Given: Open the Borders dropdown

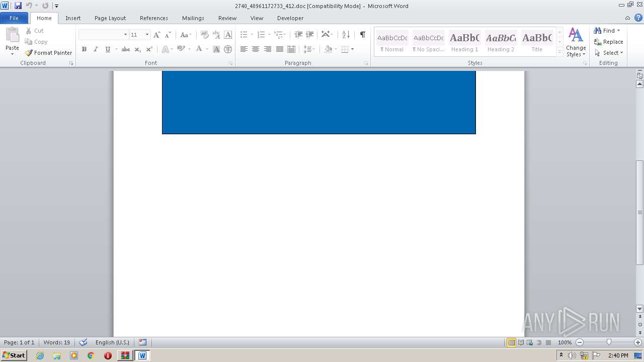Looking at the screenshot, I should coord(352,49).
